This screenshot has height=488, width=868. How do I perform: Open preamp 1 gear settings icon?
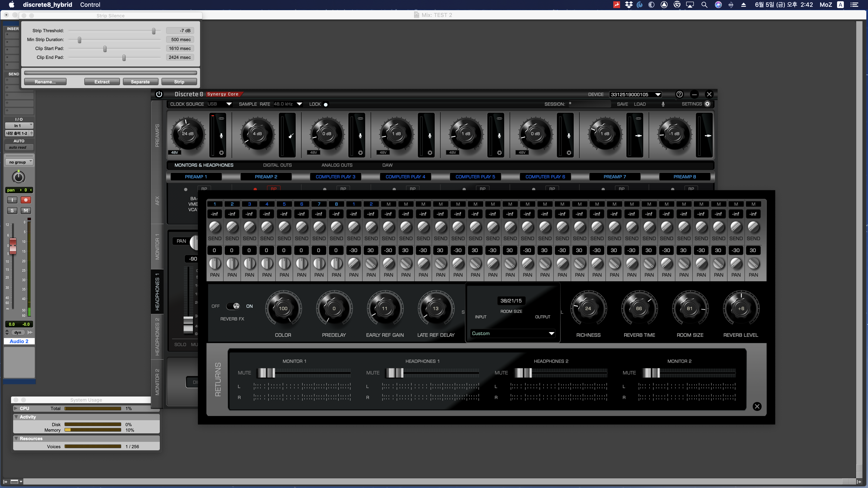tap(221, 153)
